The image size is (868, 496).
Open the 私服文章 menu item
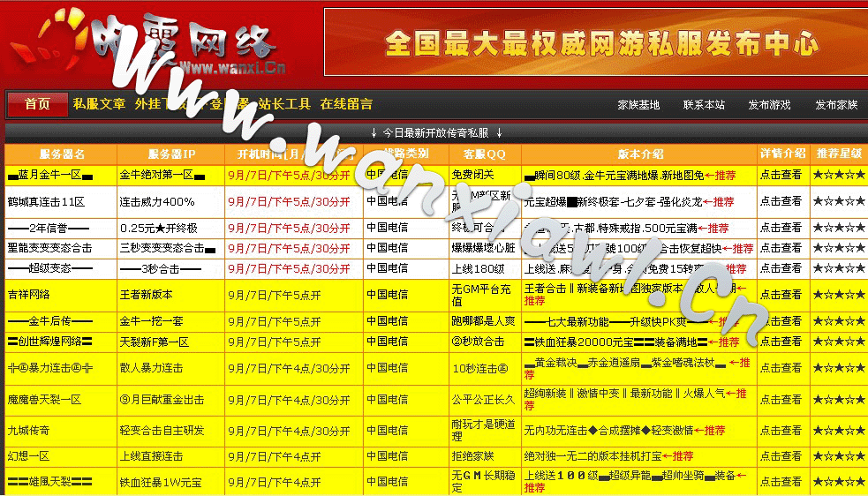point(99,104)
